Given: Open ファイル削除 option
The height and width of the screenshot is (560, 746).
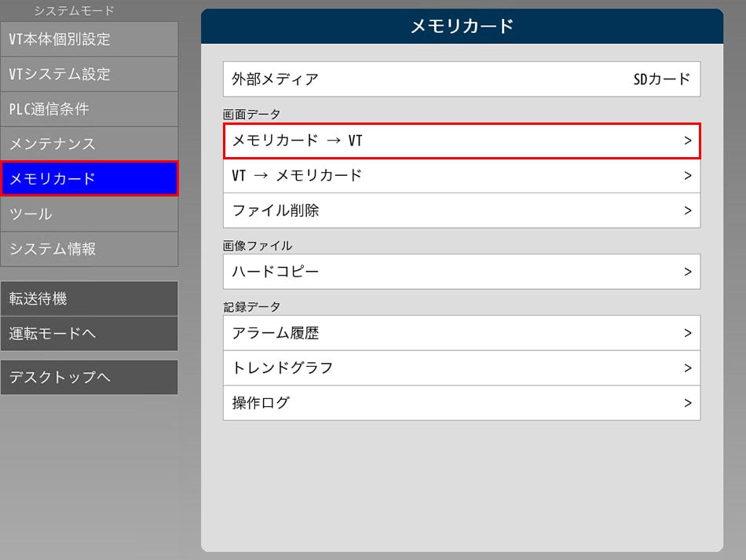Looking at the screenshot, I should pyautogui.click(x=461, y=210).
